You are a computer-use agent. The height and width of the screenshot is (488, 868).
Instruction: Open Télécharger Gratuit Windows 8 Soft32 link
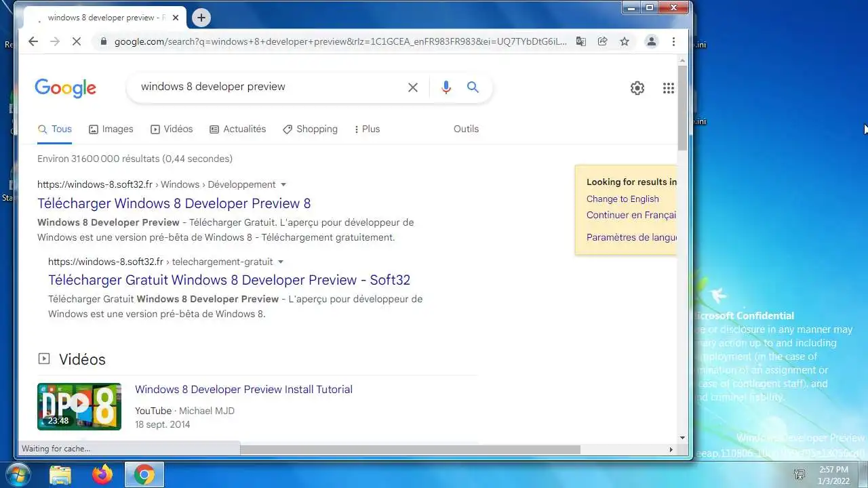point(229,280)
